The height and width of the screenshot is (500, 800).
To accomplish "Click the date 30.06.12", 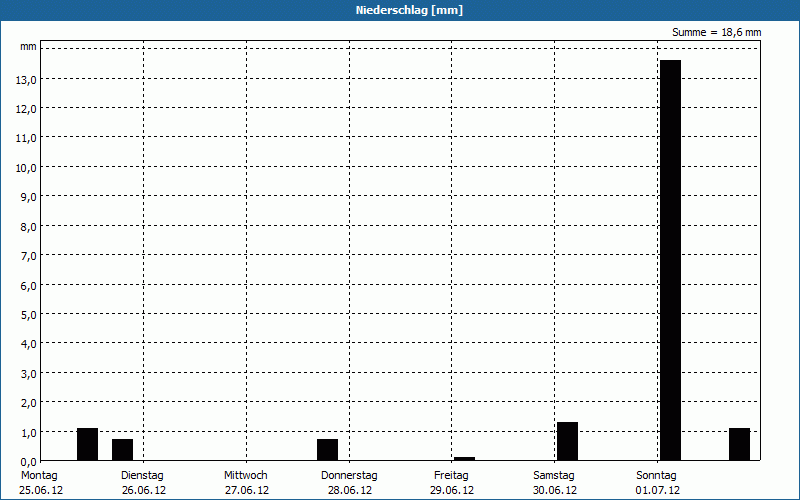I will coord(555,490).
